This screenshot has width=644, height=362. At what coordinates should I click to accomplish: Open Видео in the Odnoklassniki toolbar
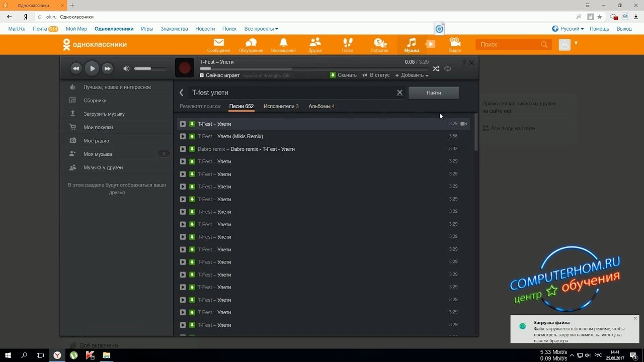click(455, 45)
